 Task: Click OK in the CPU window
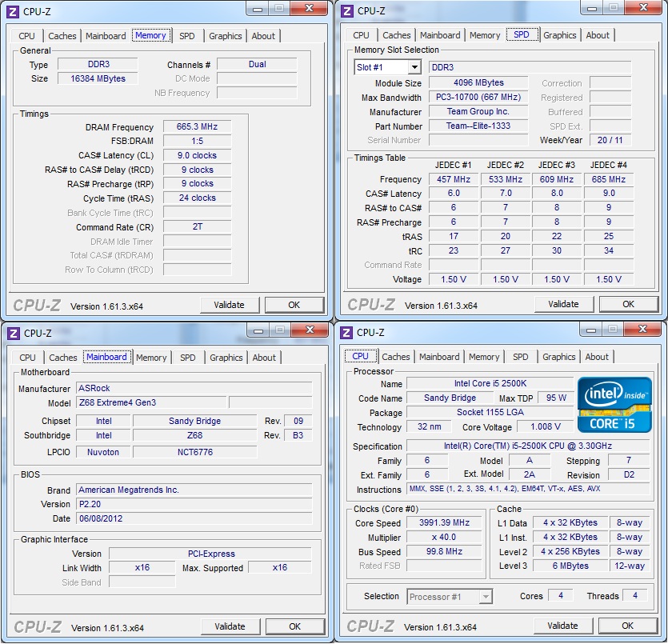tap(627, 626)
